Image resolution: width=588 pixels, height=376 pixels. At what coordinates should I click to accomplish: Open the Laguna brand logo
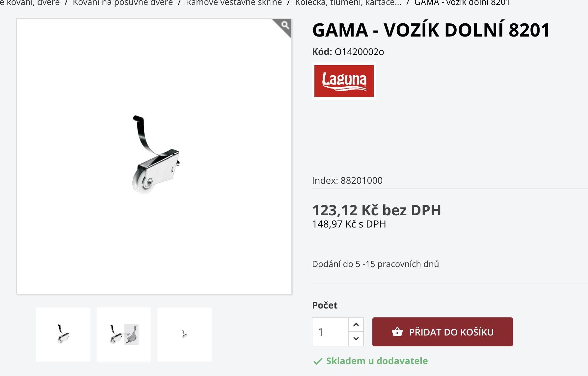344,81
